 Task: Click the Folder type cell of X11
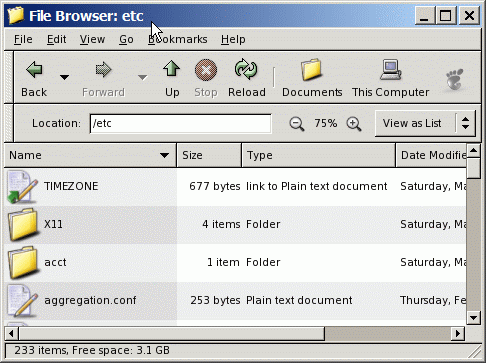coord(263,224)
